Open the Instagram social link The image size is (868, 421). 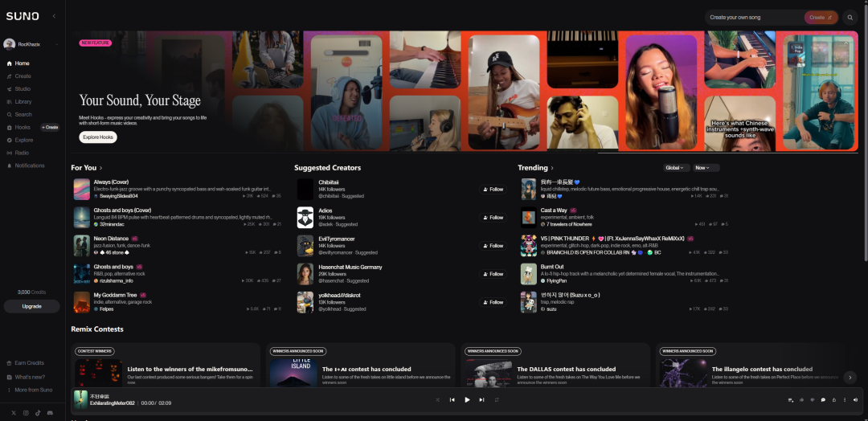(x=26, y=413)
